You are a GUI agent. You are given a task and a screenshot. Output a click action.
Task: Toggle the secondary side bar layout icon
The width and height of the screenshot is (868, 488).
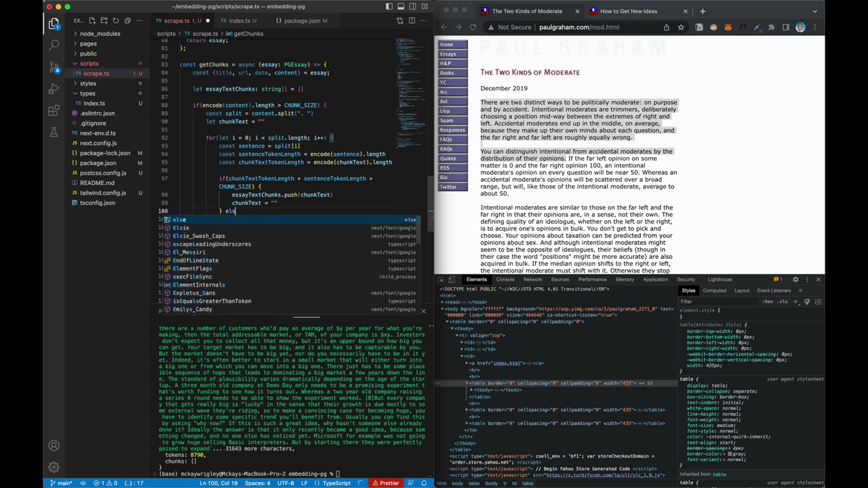coord(412,7)
